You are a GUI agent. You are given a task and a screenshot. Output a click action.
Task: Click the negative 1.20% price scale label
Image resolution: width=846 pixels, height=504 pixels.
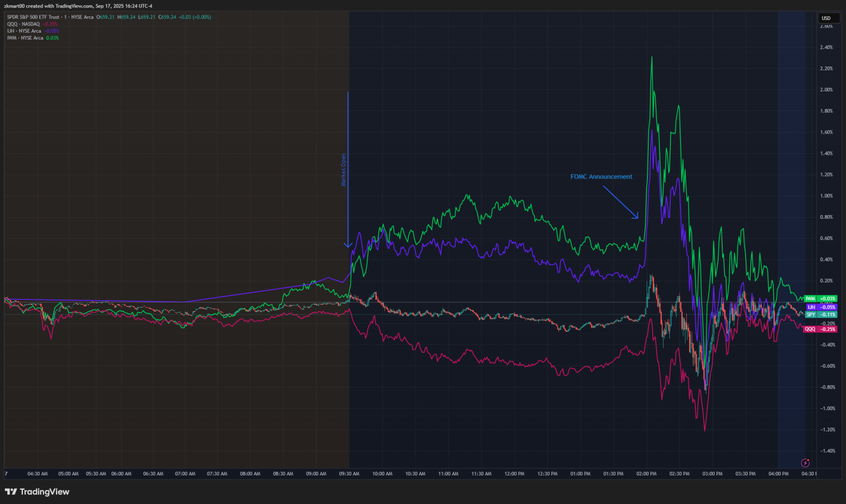click(827, 430)
